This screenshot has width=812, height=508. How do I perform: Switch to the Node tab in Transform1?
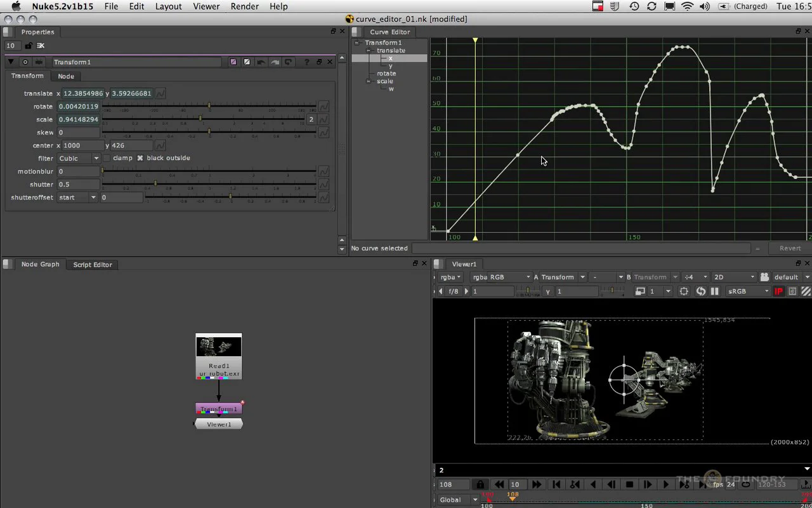(66, 76)
